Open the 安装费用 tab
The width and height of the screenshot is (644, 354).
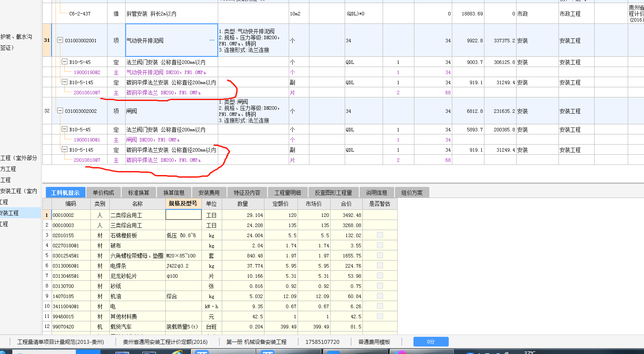[x=209, y=193]
